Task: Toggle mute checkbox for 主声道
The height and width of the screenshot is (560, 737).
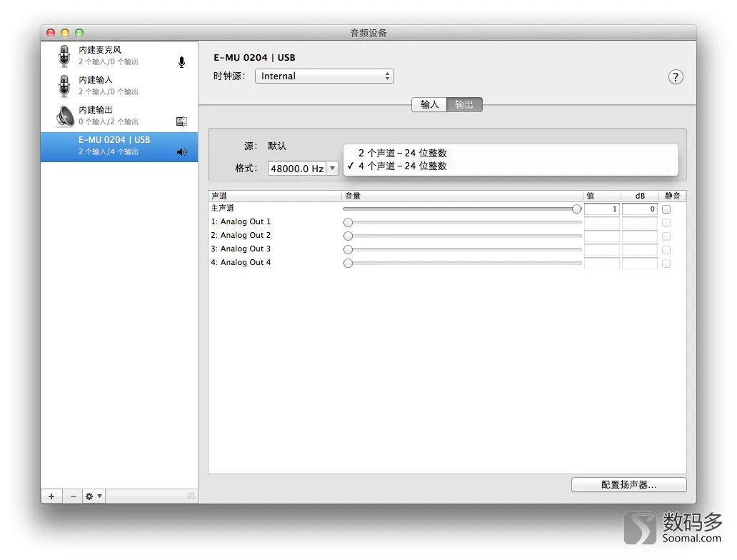Action: [666, 209]
